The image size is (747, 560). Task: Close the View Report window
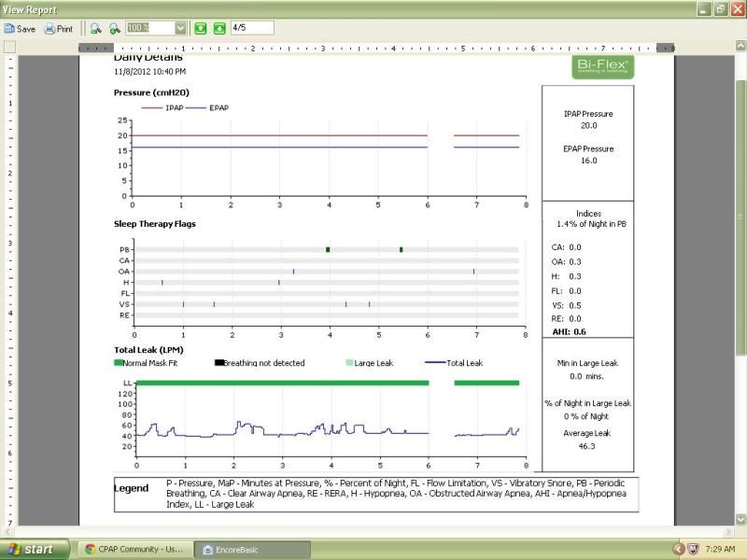(738, 9)
